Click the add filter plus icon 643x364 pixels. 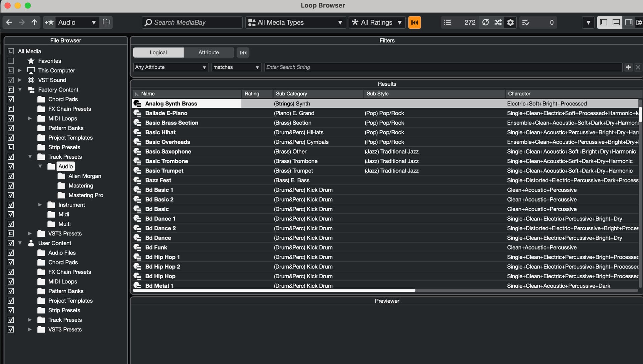click(628, 67)
